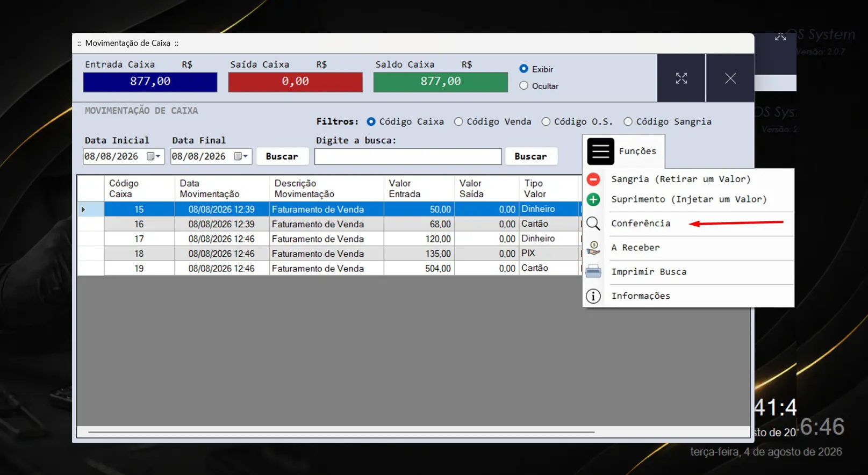
Task: Select the cell with code 17
Action: [x=139, y=239]
